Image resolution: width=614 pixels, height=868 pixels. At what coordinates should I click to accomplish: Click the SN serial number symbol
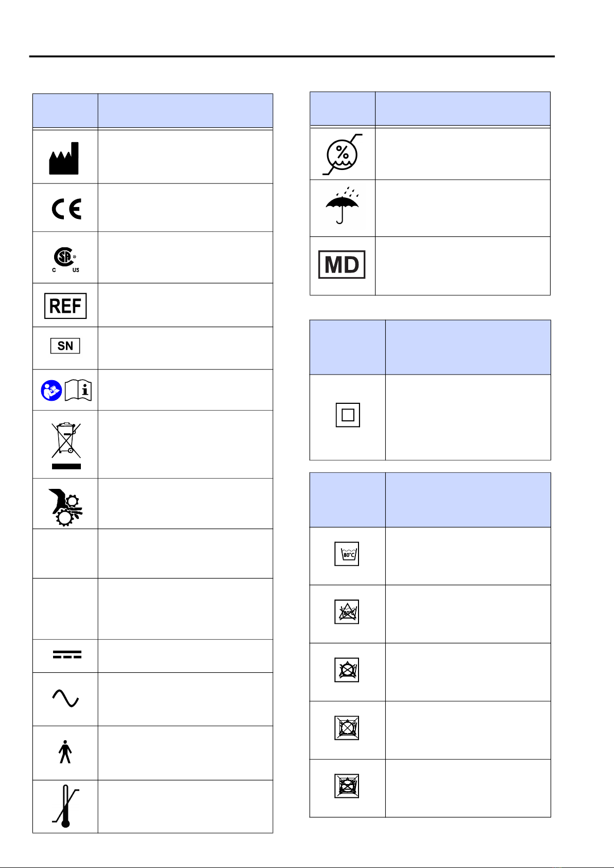point(65,346)
